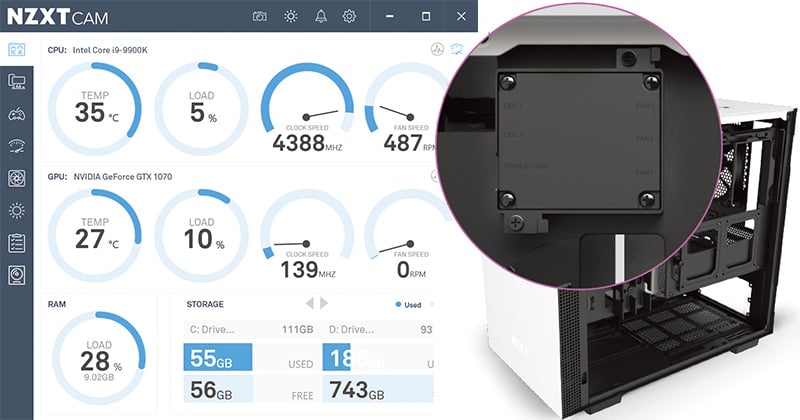Click the C drive free '56GB' value

(x=211, y=390)
